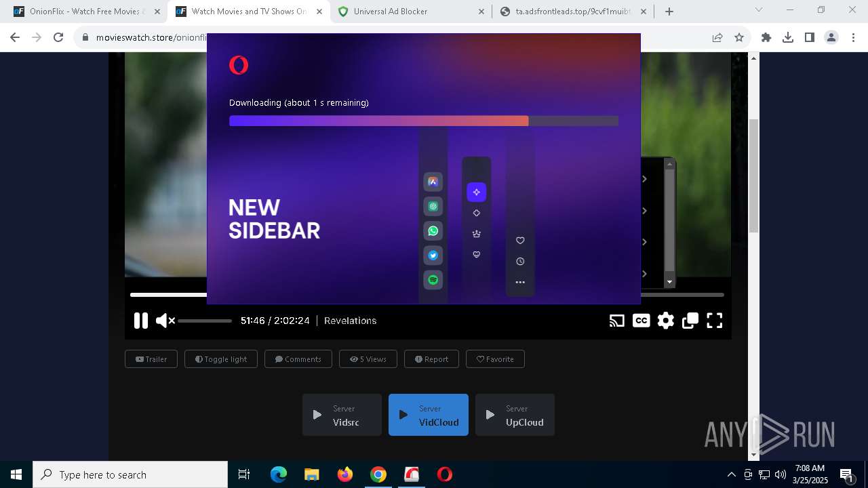
Task: Open Windows Start menu
Action: coord(16,474)
